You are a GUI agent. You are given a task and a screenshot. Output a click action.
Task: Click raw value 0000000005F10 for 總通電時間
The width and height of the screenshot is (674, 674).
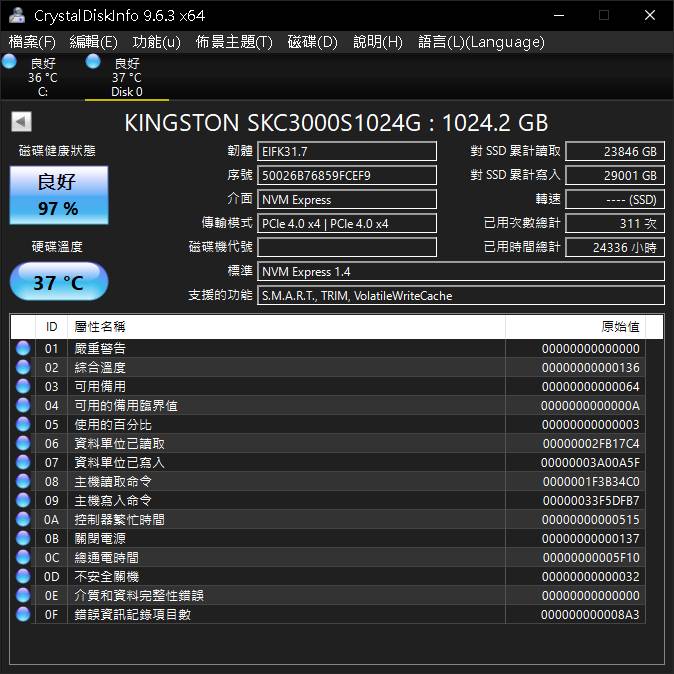591,558
